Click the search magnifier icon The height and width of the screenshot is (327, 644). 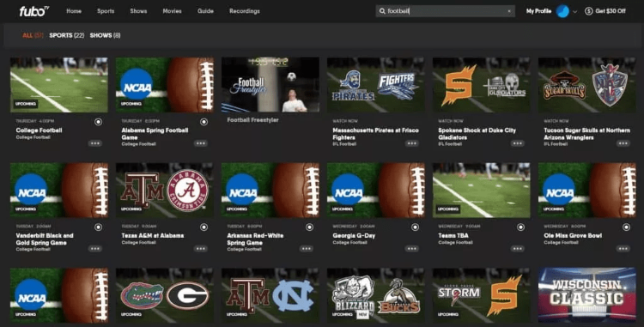click(382, 11)
